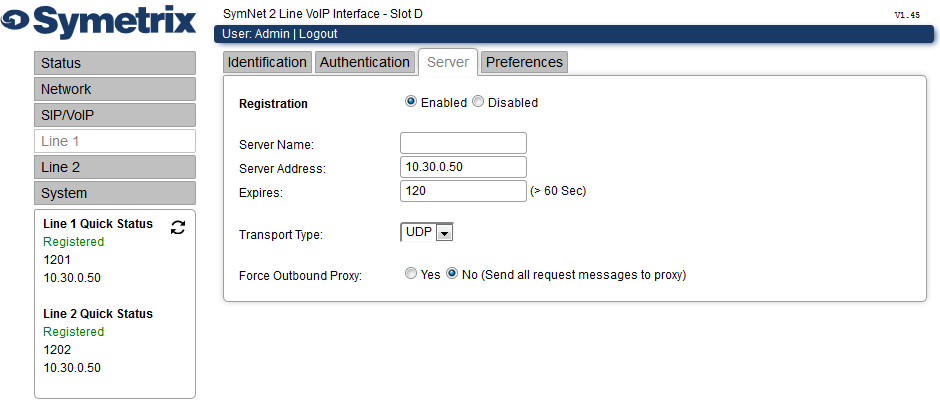Open the Network settings page
Screen dimensions: 940x403
(115, 89)
